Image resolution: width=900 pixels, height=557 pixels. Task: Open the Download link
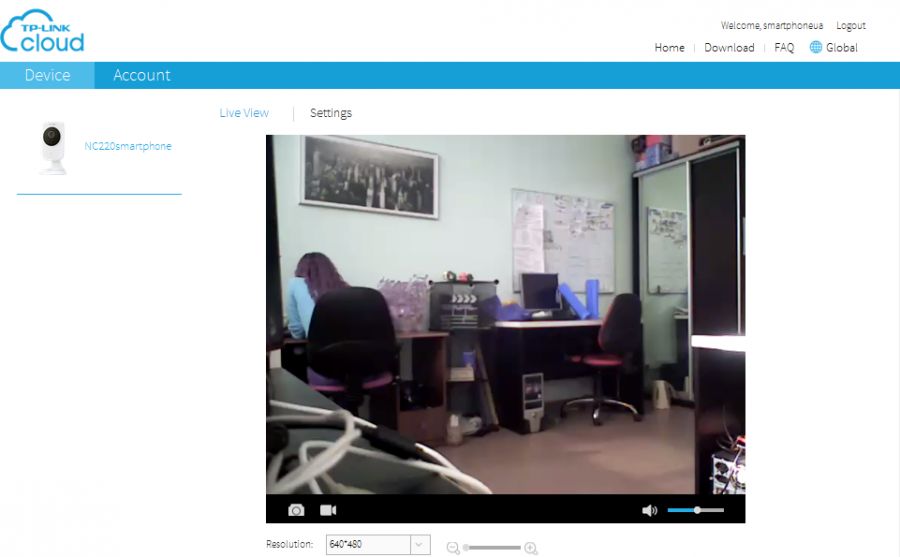pos(729,47)
